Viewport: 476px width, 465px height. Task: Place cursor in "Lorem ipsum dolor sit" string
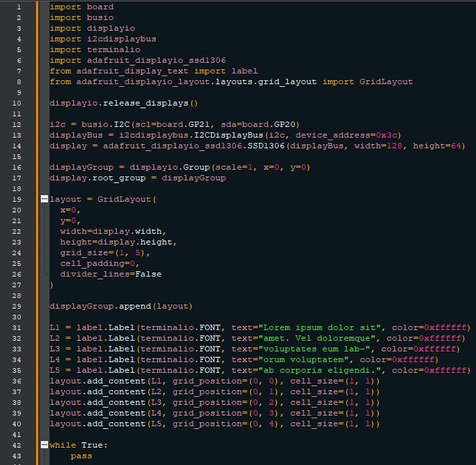pos(322,327)
